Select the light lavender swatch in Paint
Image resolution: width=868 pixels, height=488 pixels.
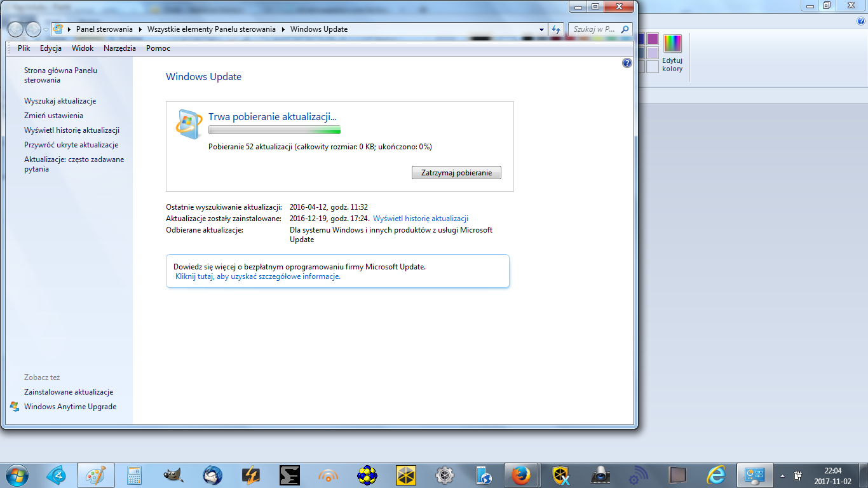point(653,53)
